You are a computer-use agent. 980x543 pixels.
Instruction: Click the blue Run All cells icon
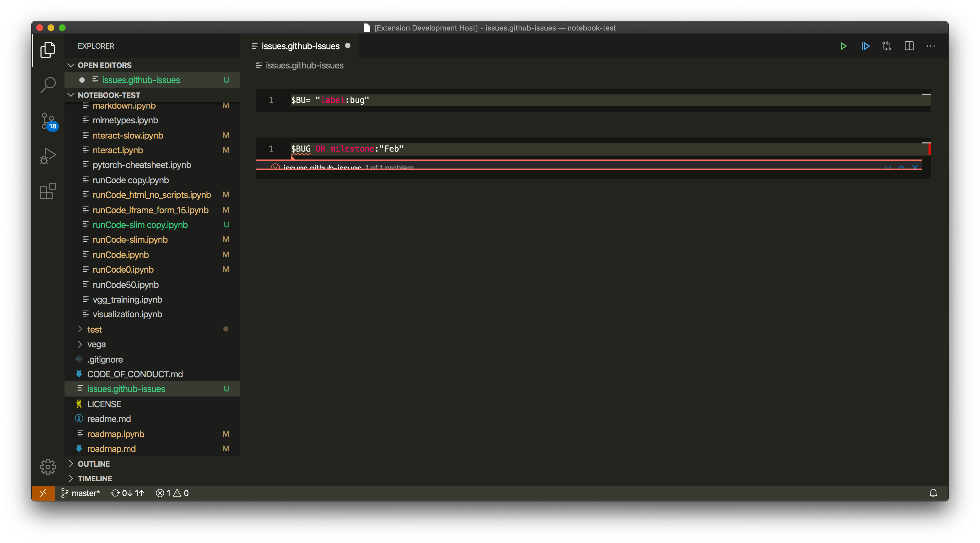(x=865, y=46)
